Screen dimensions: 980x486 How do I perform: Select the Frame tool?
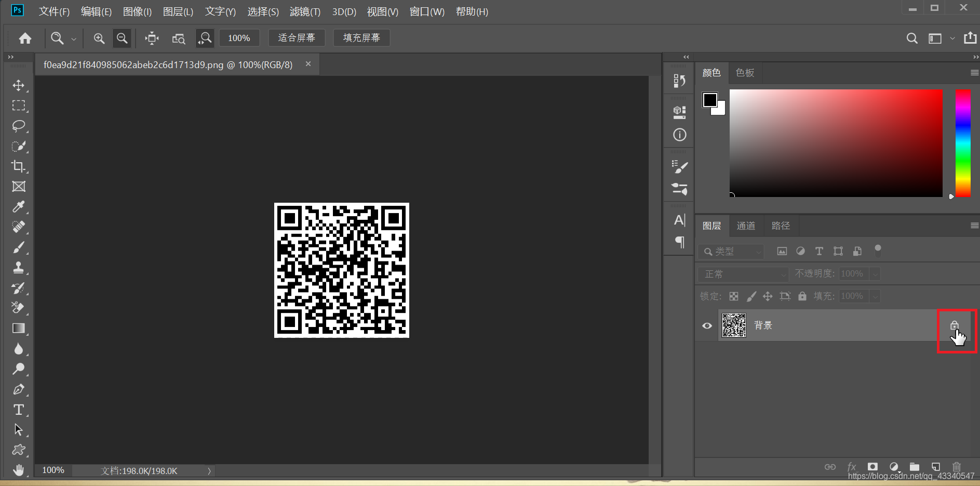[x=19, y=187]
